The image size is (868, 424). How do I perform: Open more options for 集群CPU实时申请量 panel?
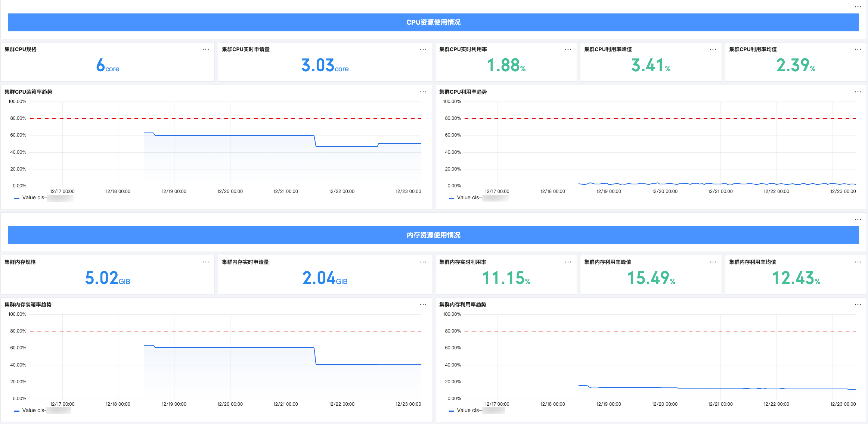click(x=423, y=49)
